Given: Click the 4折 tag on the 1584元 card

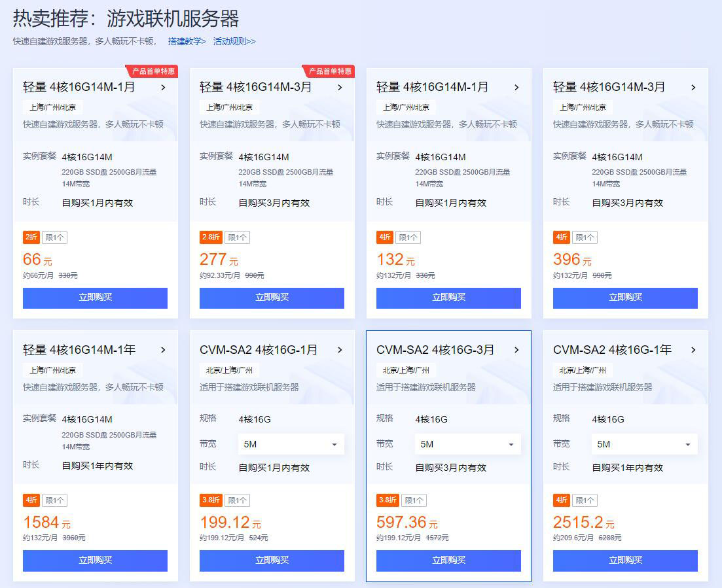Looking at the screenshot, I should [31, 500].
